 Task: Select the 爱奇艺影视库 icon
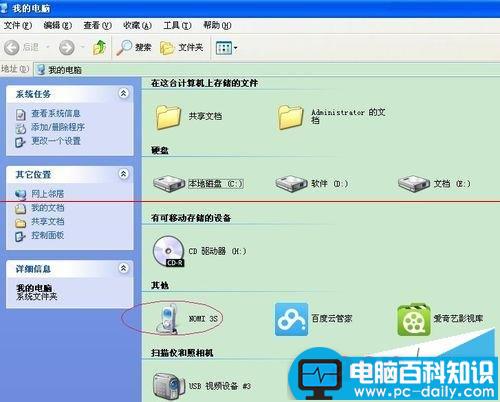pos(414,319)
